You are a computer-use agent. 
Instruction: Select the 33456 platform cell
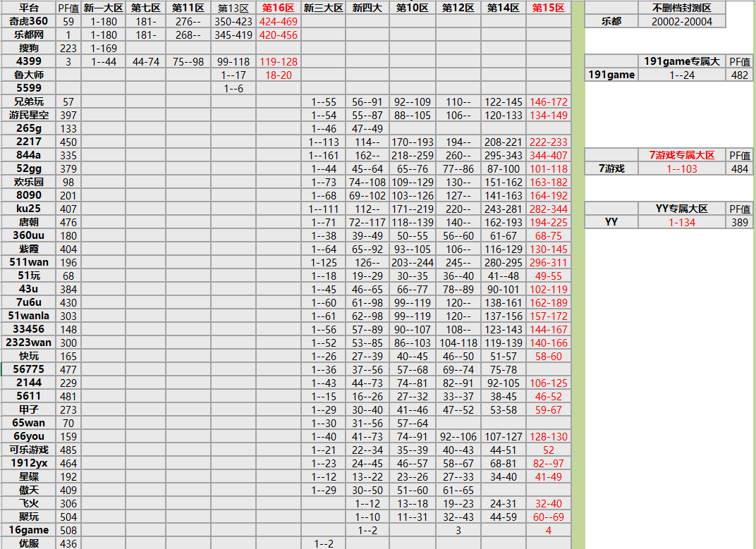point(28,329)
